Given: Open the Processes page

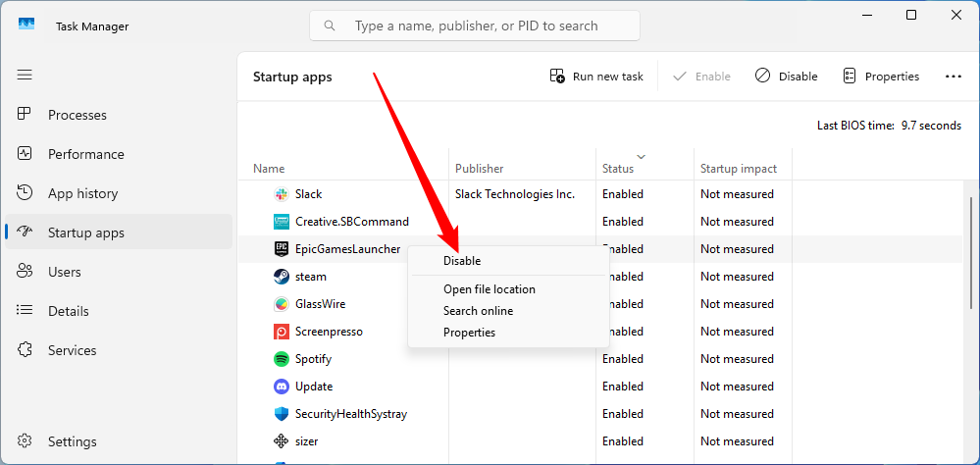Looking at the screenshot, I should pos(119,115).
